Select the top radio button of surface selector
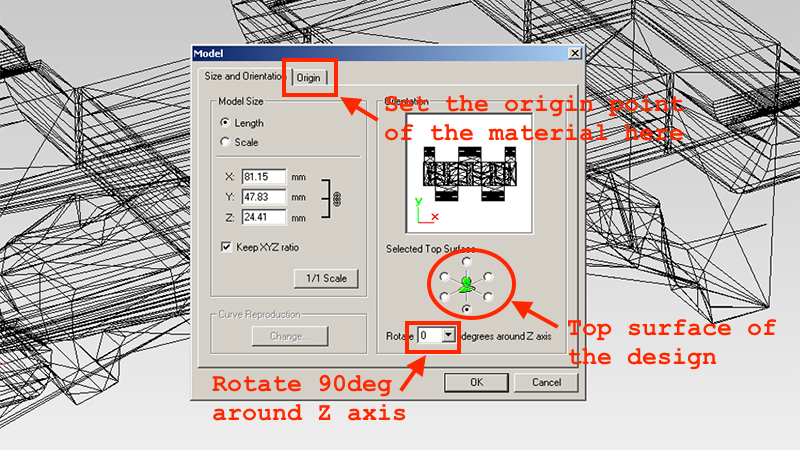Screen dimensions: 800x450 [466, 262]
